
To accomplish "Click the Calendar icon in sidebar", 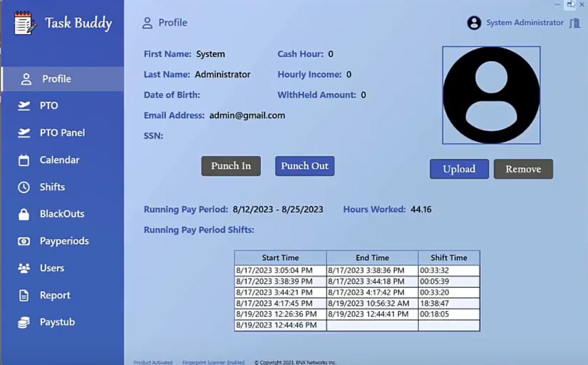I will pos(24,160).
